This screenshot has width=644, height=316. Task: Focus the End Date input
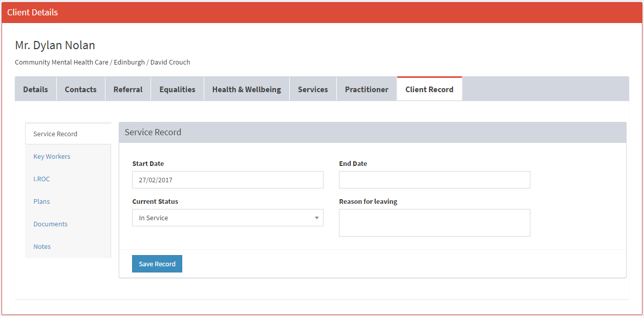click(434, 180)
